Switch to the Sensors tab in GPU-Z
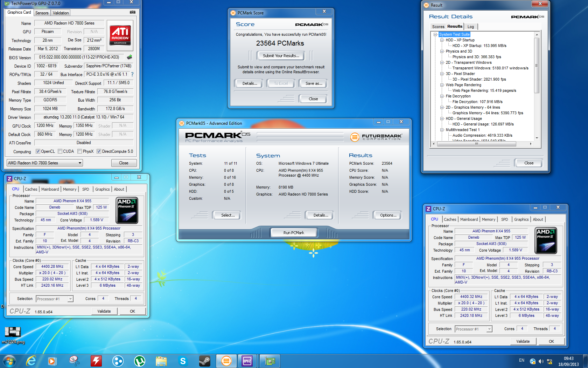 42,13
